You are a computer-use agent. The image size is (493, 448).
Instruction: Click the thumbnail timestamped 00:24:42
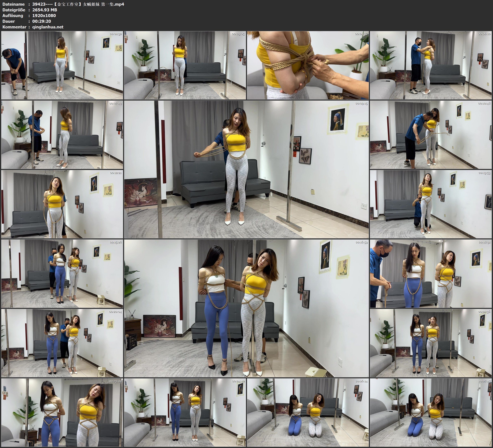coord(185,412)
